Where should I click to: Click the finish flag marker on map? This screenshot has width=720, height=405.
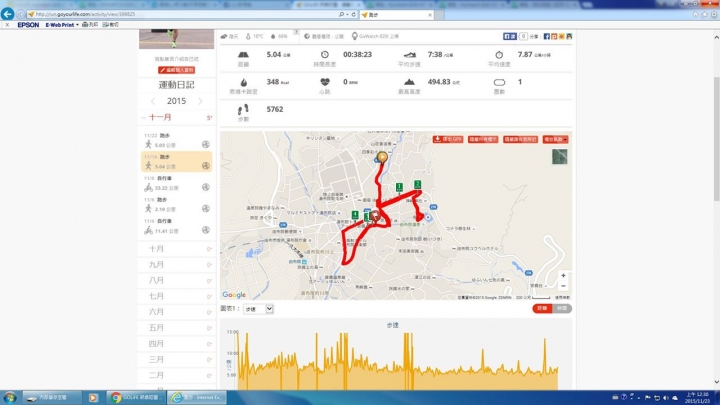coord(375,216)
